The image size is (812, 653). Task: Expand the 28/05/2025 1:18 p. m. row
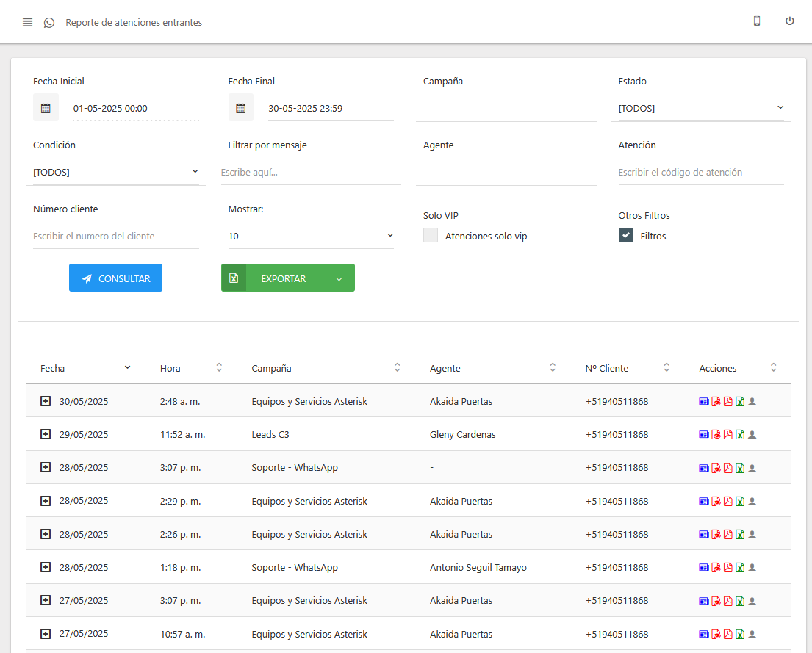[x=46, y=567]
